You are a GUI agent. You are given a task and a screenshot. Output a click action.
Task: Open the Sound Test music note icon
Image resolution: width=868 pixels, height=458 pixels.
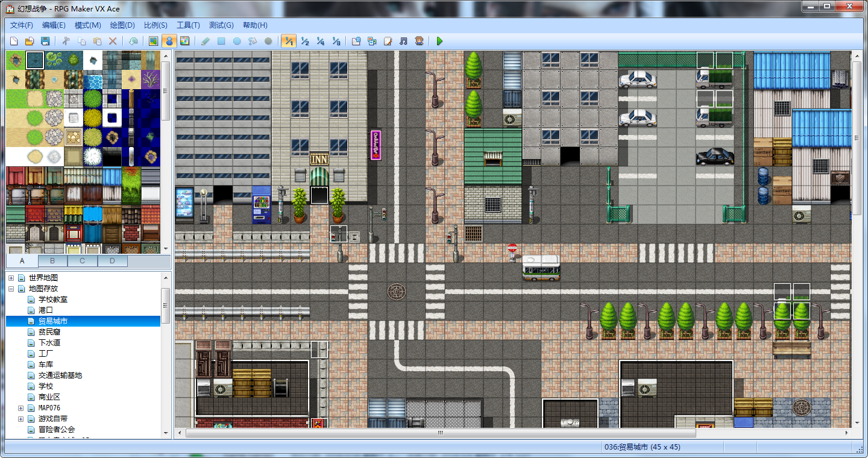click(403, 41)
